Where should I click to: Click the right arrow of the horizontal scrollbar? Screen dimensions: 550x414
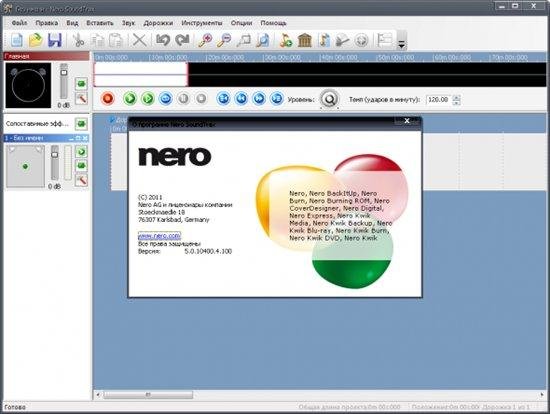pos(542,395)
